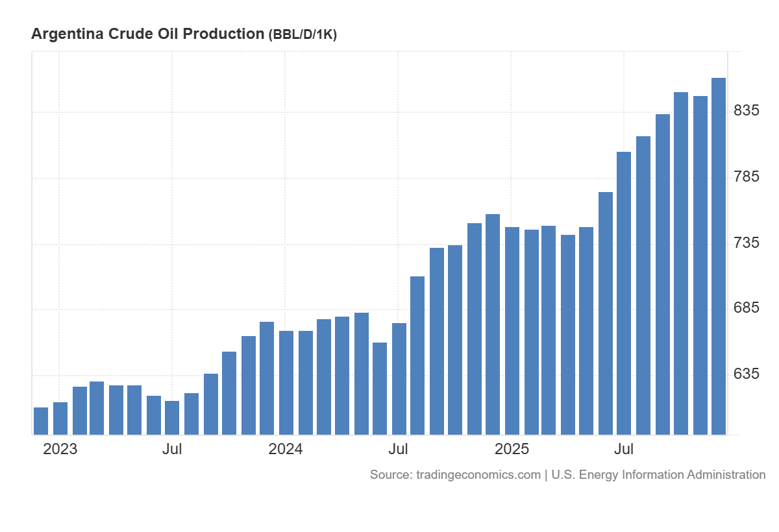The image size is (779, 532).
Task: Click the '735' y-axis label
Action: [x=746, y=243]
